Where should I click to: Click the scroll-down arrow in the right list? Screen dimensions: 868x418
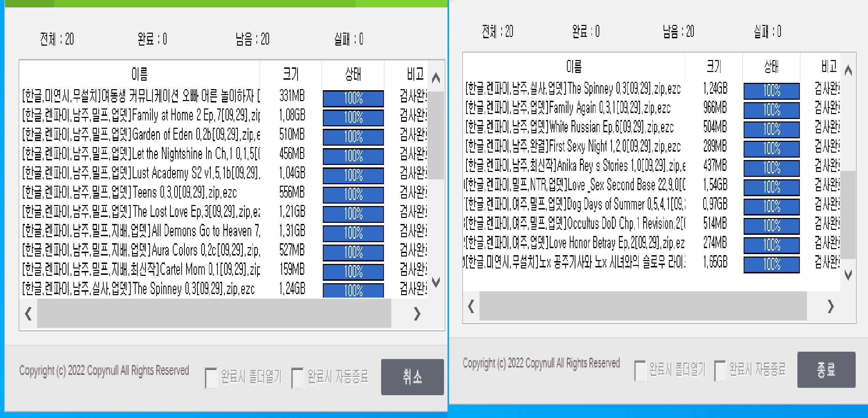[x=849, y=276]
